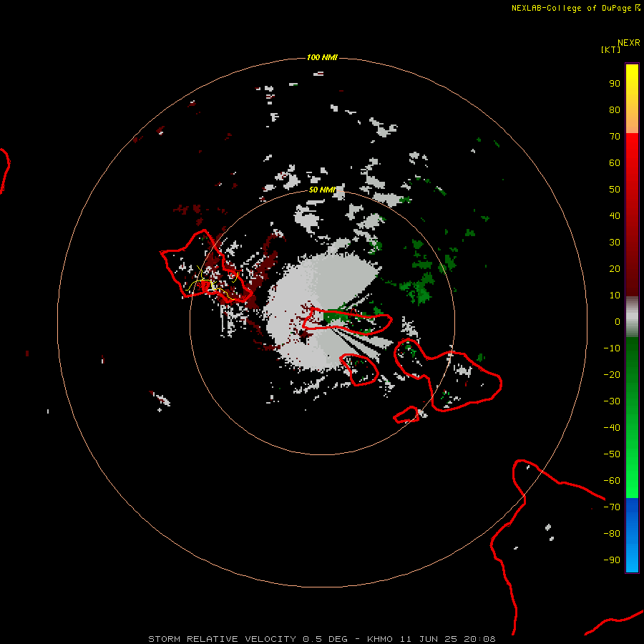Click the -80 value on the velocity scale
The image size is (644, 644).
612,534
